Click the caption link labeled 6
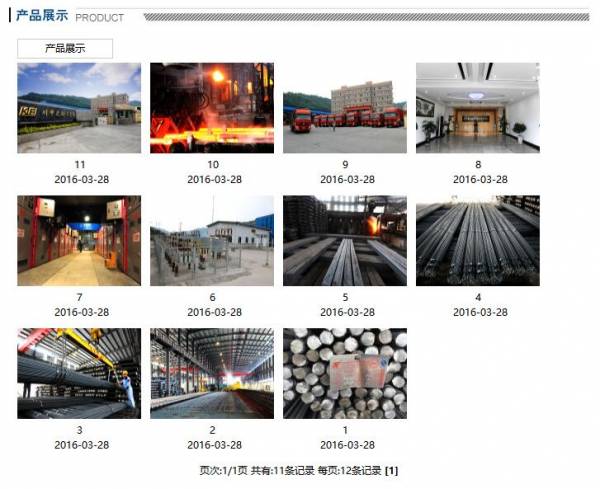The image size is (600, 489). coord(212,298)
